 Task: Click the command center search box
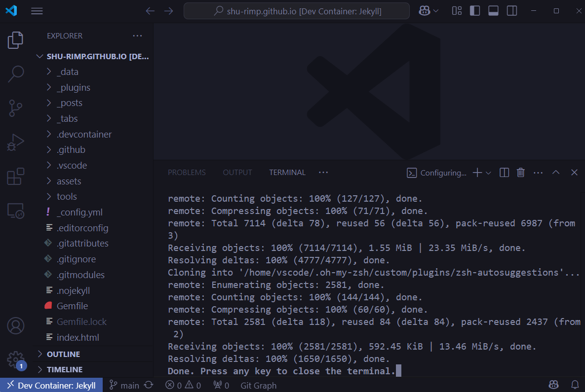click(x=297, y=11)
